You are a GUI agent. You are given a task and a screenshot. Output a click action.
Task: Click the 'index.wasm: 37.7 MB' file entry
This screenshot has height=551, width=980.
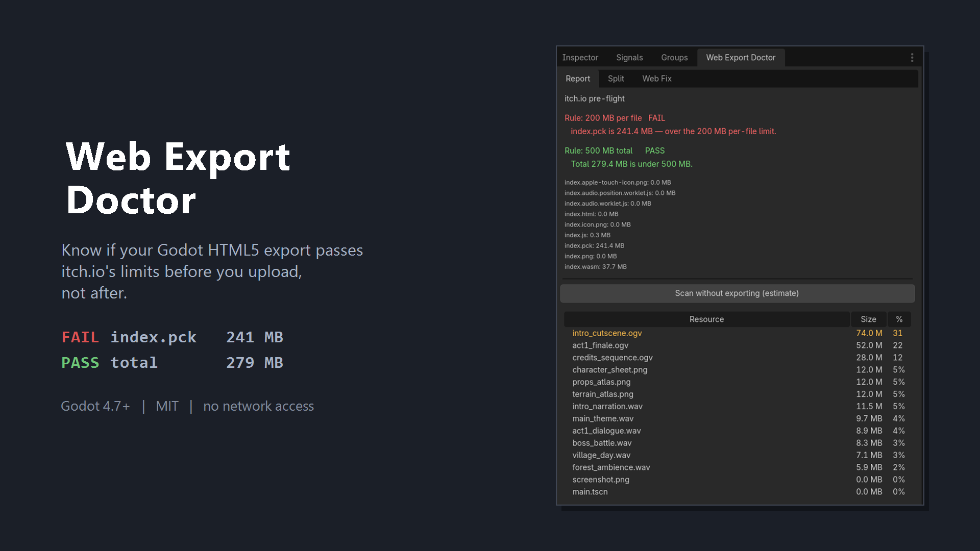(596, 267)
